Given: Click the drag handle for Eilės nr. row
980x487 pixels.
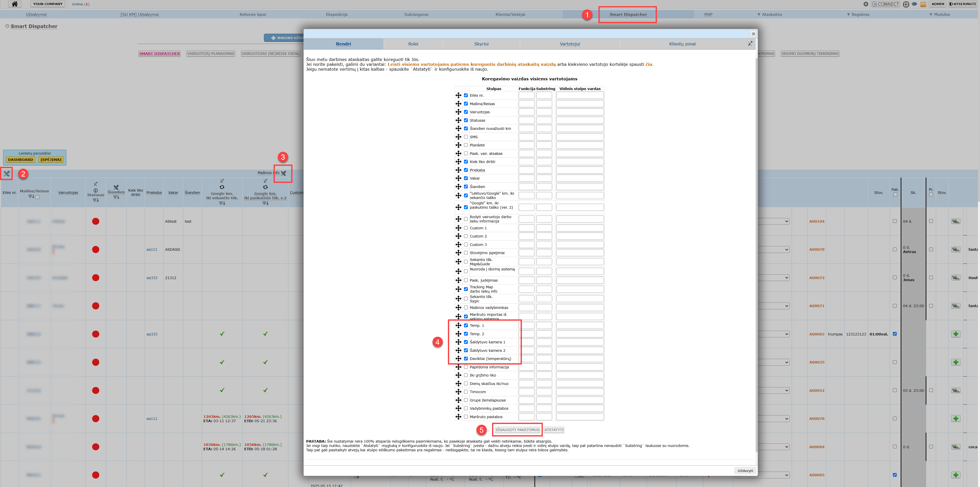Looking at the screenshot, I should point(458,95).
